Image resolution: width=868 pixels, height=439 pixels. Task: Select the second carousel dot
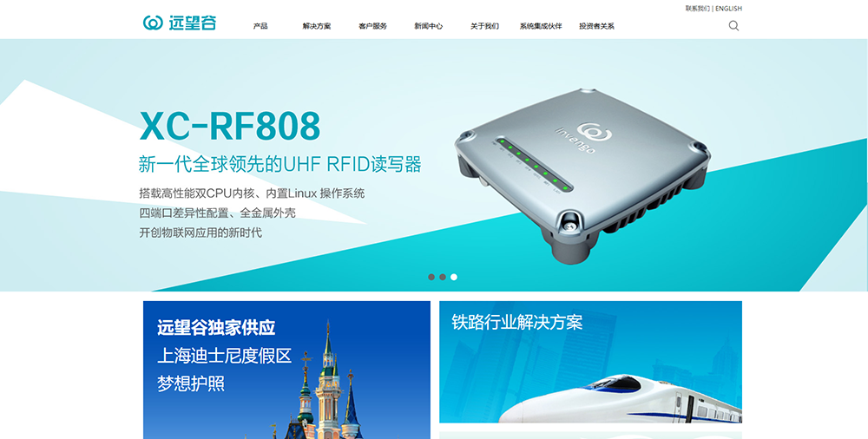click(x=443, y=277)
